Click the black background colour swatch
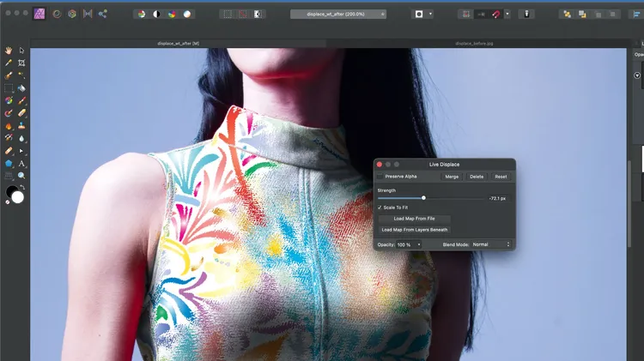 point(10,190)
